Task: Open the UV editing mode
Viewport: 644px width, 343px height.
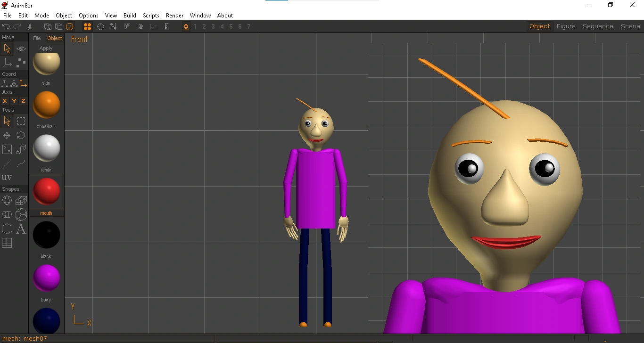Action: pos(7,177)
